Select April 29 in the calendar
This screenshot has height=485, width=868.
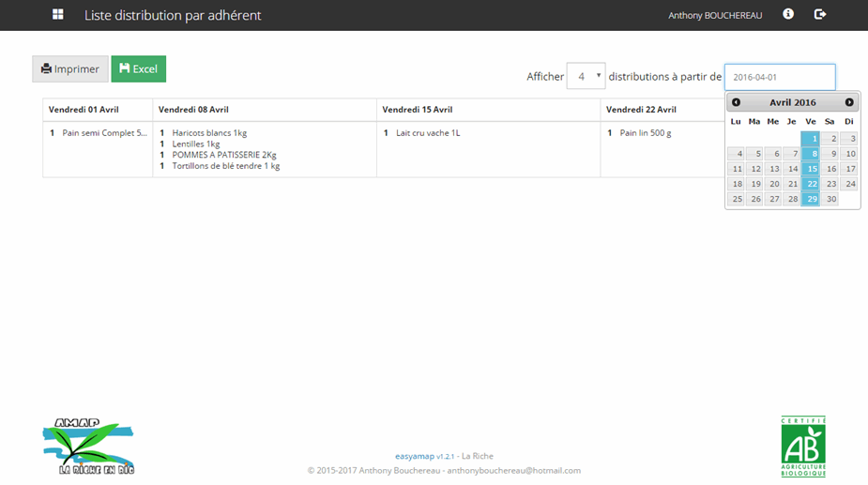coord(811,199)
